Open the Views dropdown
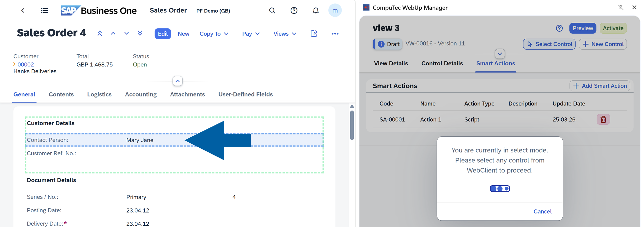Image resolution: width=644 pixels, height=227 pixels. tap(285, 34)
